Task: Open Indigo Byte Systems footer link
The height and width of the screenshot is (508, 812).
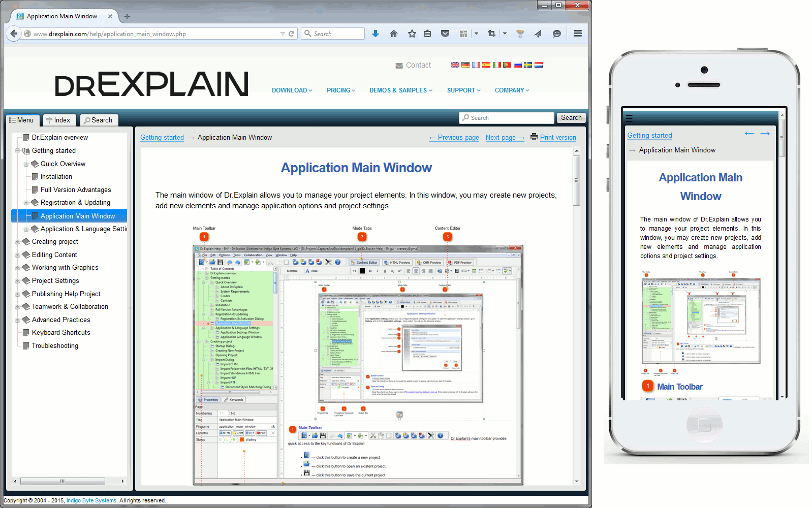Action: [91, 500]
